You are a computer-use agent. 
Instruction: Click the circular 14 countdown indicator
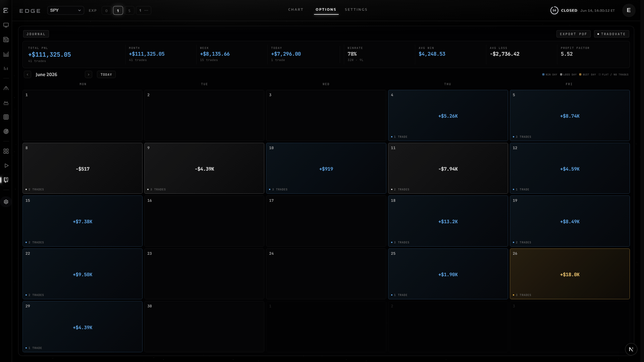pos(554,10)
